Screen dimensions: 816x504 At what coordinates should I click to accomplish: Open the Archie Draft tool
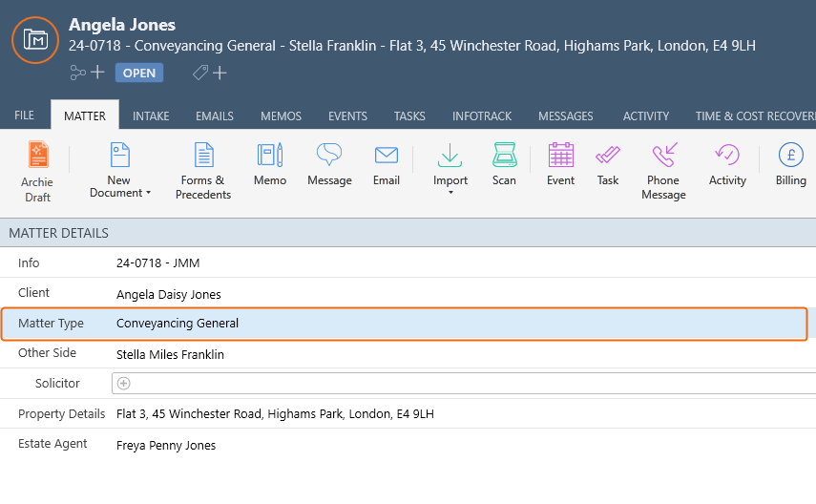(37, 172)
